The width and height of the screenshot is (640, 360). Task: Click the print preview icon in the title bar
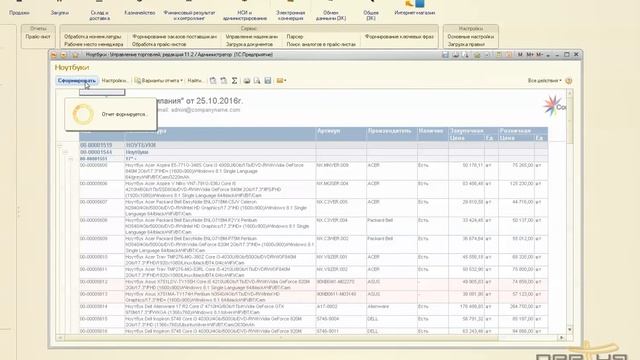click(x=466, y=55)
